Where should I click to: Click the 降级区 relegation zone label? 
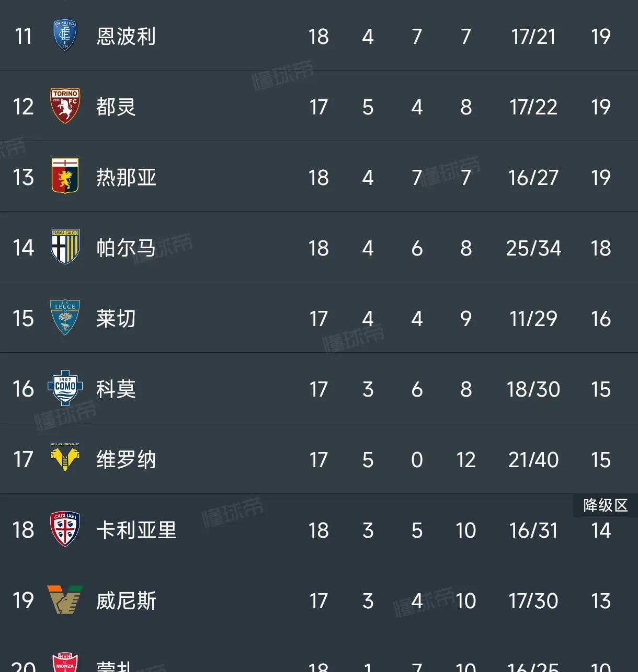point(606,506)
